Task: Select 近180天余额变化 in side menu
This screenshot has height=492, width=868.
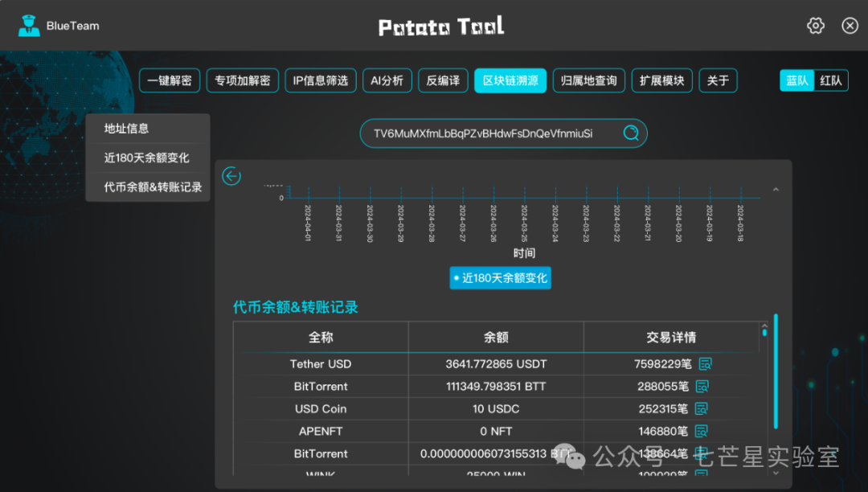Action: pyautogui.click(x=148, y=158)
